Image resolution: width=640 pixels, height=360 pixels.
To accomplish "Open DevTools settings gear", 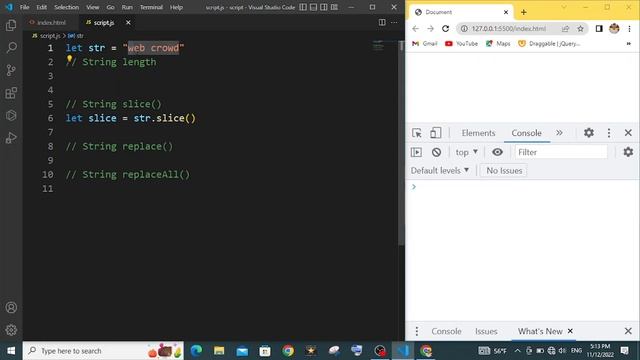I will pos(589,133).
